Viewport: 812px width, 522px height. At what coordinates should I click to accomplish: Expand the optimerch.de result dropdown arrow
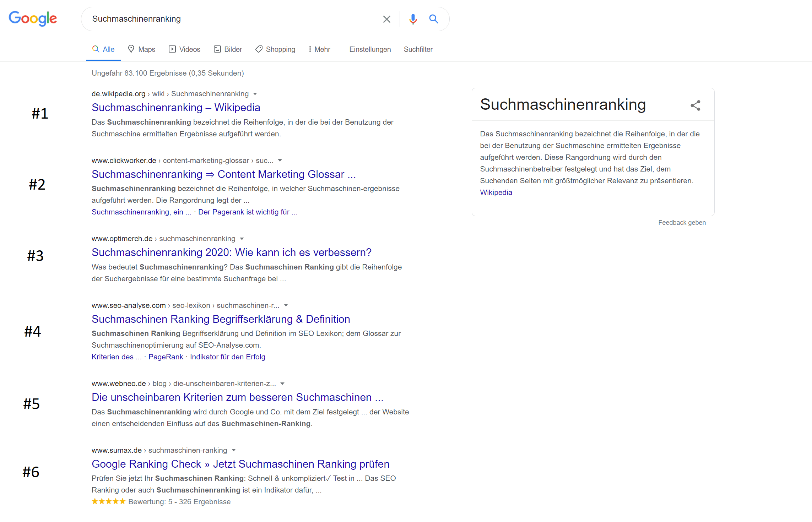[x=242, y=239]
